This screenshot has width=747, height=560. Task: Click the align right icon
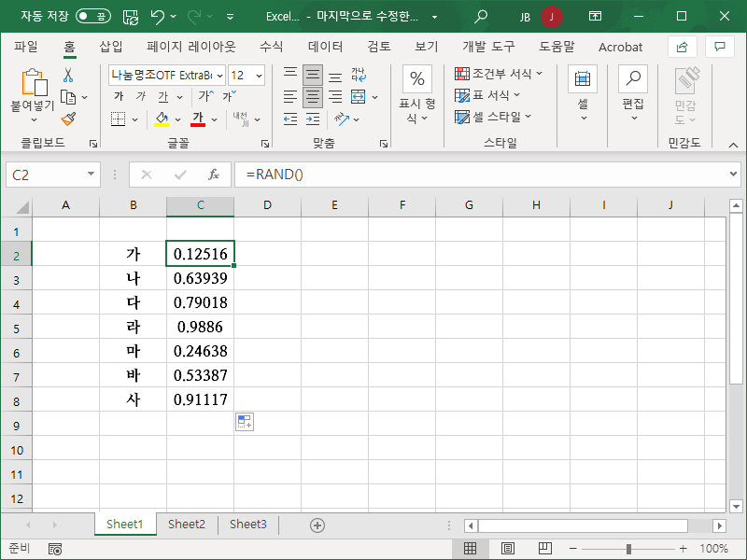click(335, 97)
